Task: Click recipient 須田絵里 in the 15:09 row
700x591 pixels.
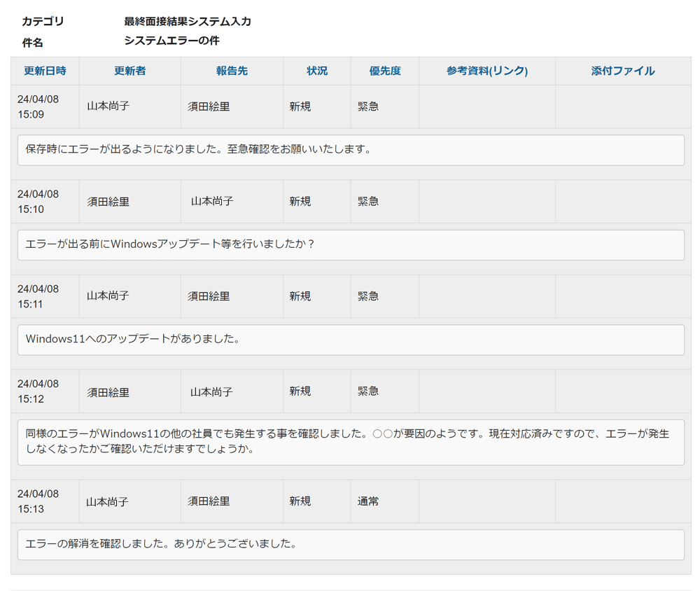Action: [209, 106]
